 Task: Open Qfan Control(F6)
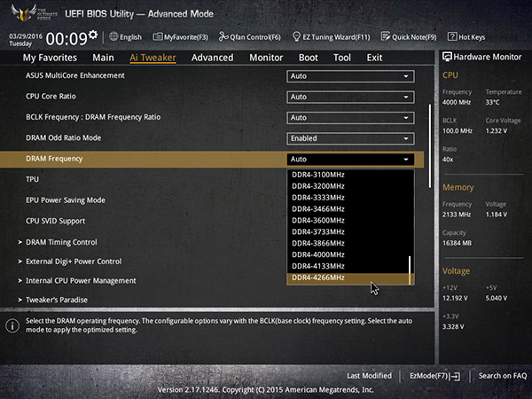[x=250, y=37]
